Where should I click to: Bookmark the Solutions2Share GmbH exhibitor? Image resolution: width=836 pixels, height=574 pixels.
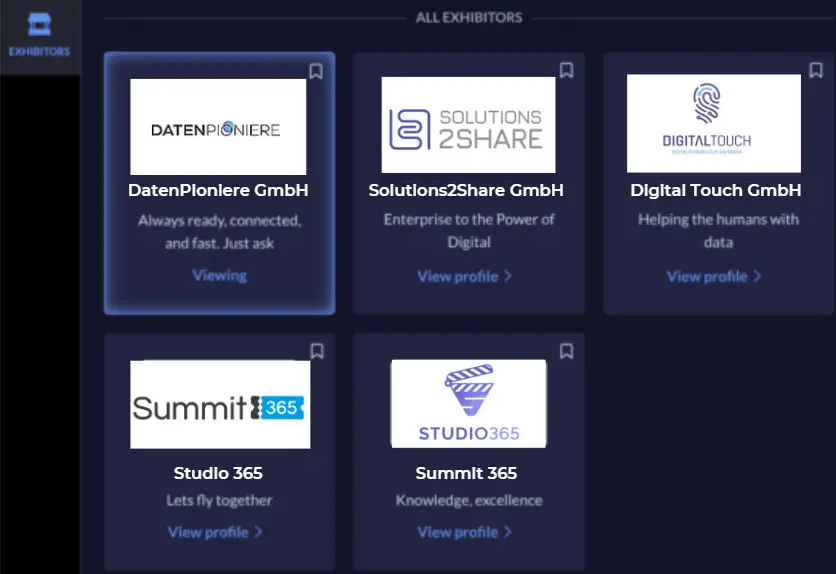click(x=566, y=70)
